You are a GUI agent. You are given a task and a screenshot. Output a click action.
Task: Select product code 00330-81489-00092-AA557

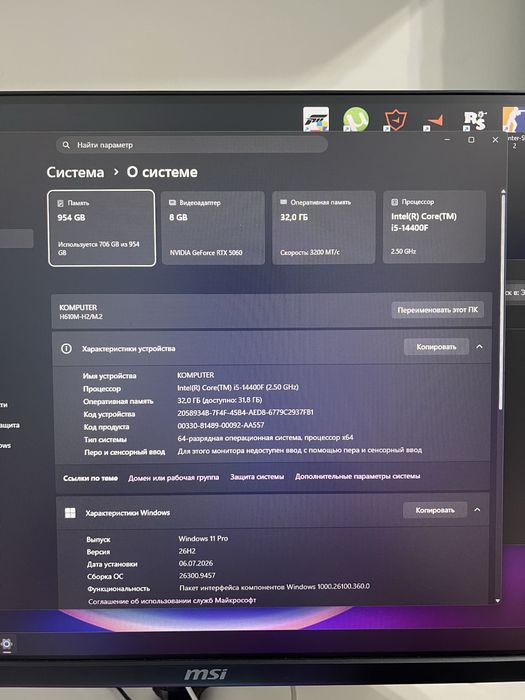pyautogui.click(x=221, y=425)
